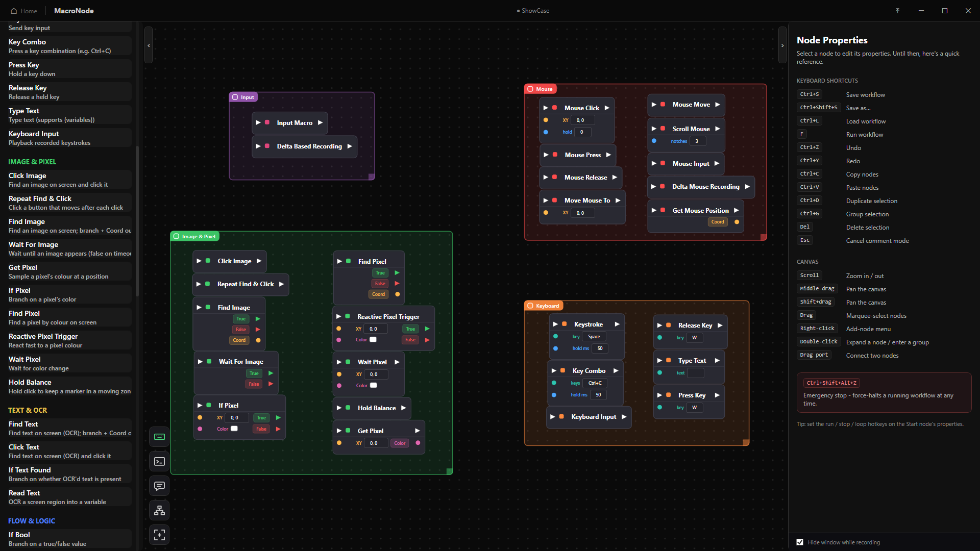Click Scroll Mouse's blue notches input port

tap(654, 141)
